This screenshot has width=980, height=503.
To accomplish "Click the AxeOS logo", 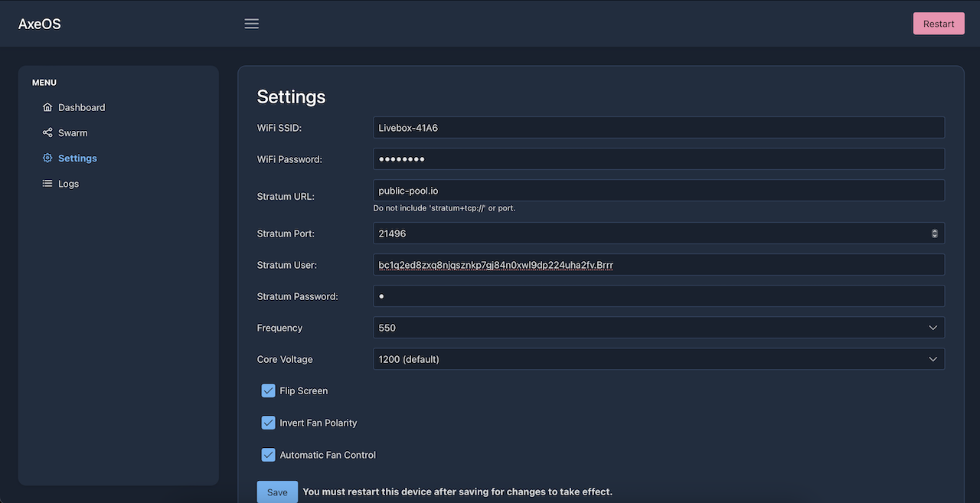I will click(39, 23).
